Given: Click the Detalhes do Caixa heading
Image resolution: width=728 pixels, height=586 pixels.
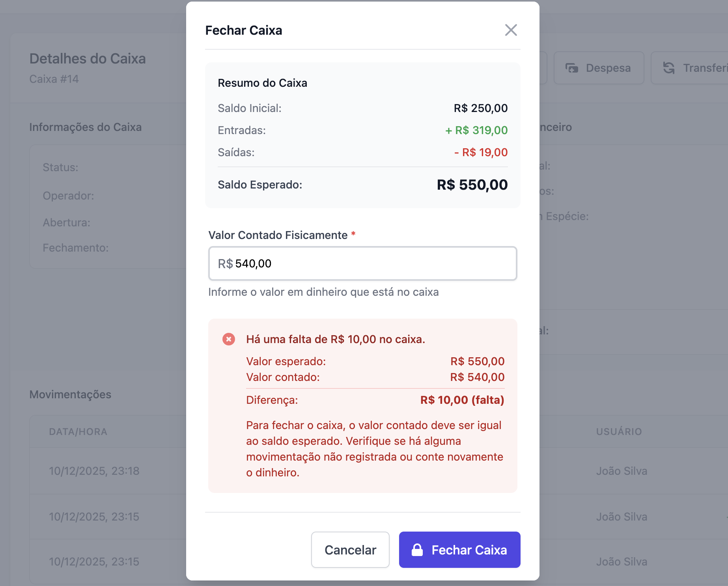Looking at the screenshot, I should pos(88,58).
